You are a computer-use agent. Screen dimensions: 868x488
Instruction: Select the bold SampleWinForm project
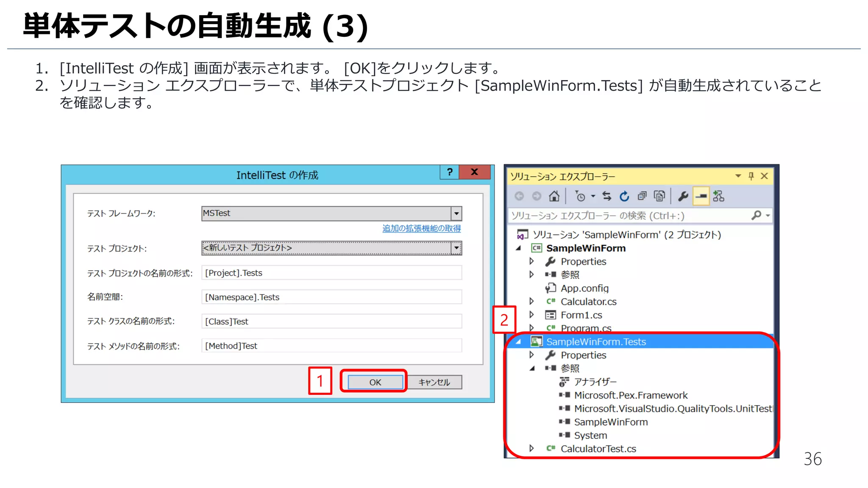click(586, 248)
